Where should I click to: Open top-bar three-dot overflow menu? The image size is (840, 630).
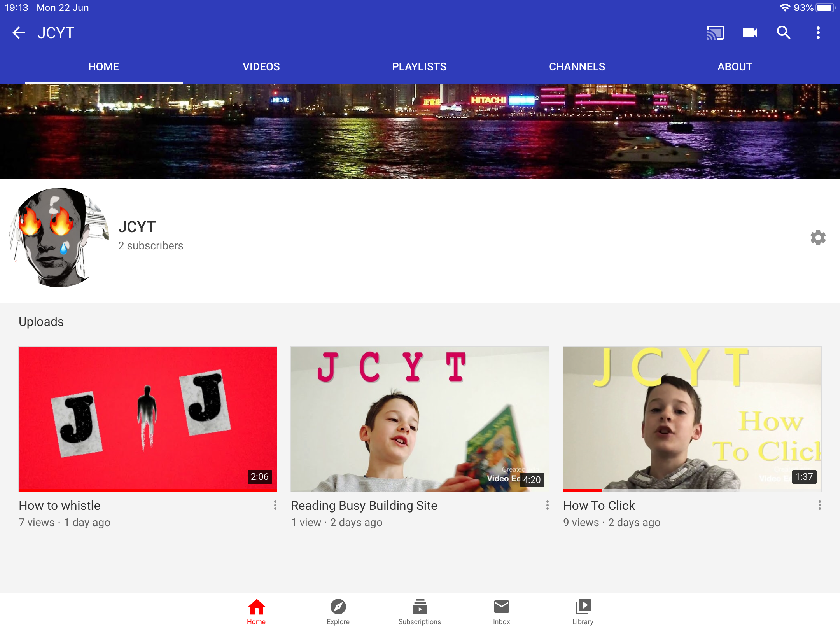818,33
